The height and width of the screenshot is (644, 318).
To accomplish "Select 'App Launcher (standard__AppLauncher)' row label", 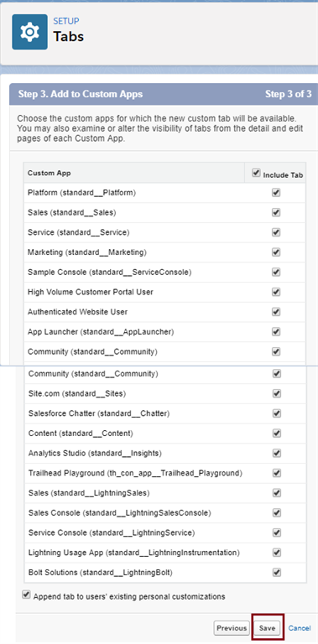I will tap(101, 331).
